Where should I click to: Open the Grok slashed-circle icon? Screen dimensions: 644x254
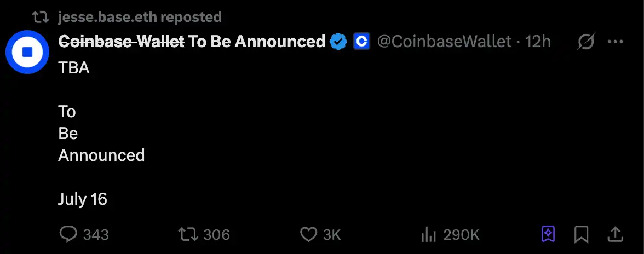(x=586, y=41)
